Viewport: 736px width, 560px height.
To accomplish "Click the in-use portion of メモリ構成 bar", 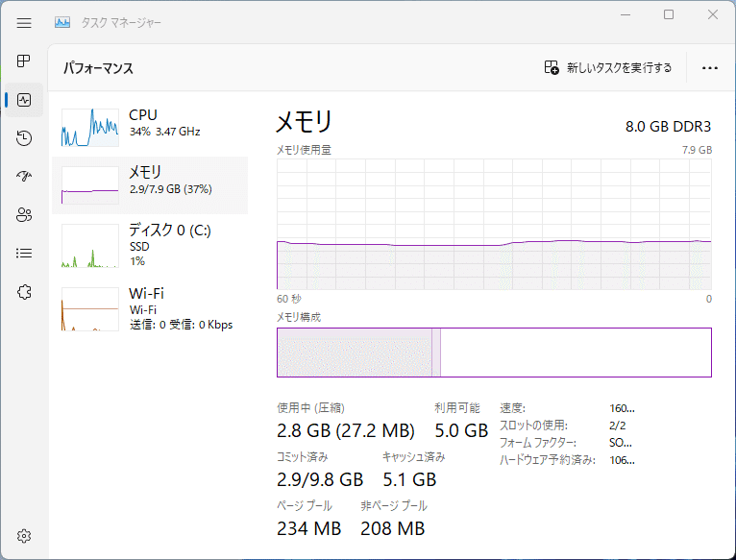I will 354,353.
